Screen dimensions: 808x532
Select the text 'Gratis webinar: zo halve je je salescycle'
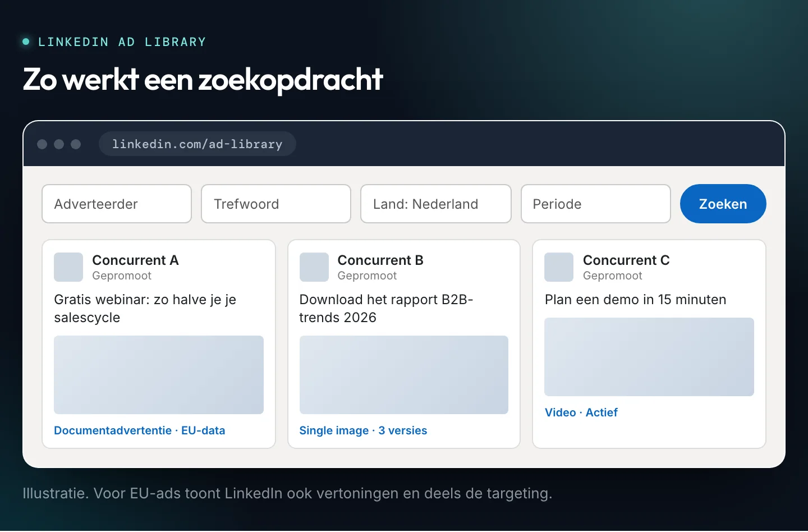pyautogui.click(x=145, y=309)
